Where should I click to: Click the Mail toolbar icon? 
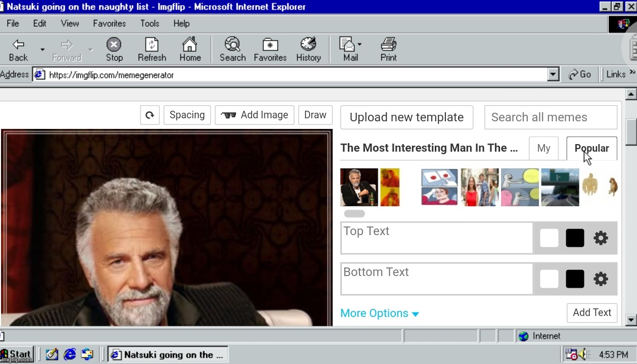pyautogui.click(x=349, y=50)
